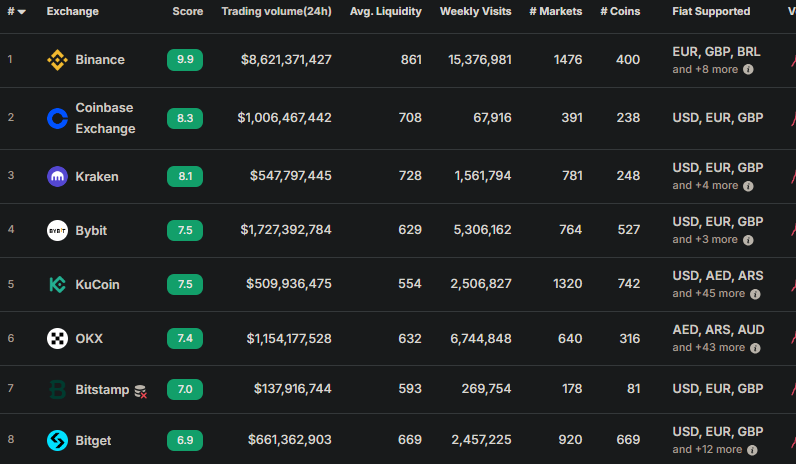Screen dimensions: 796x464
Task: Click the Bybit logo icon
Action: click(57, 230)
